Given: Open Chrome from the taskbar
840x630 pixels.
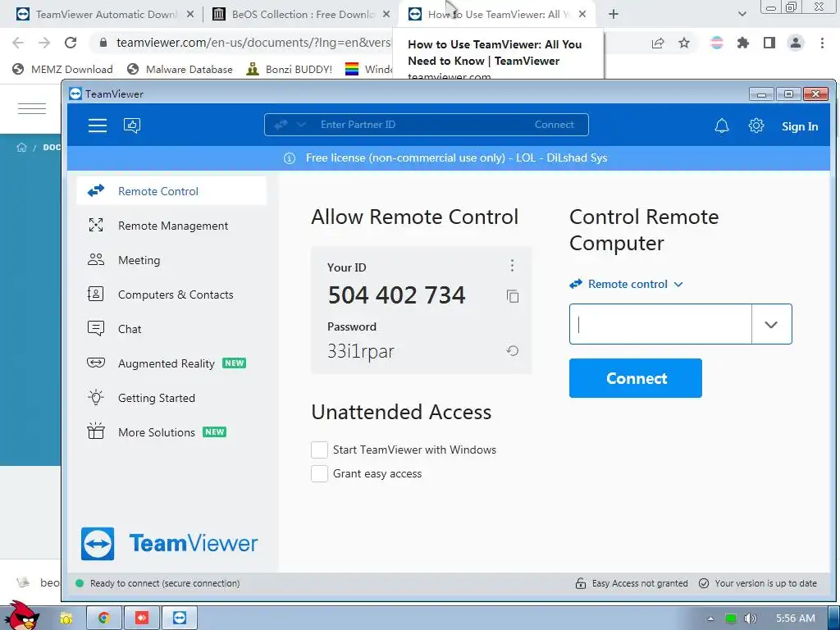Looking at the screenshot, I should tap(104, 618).
